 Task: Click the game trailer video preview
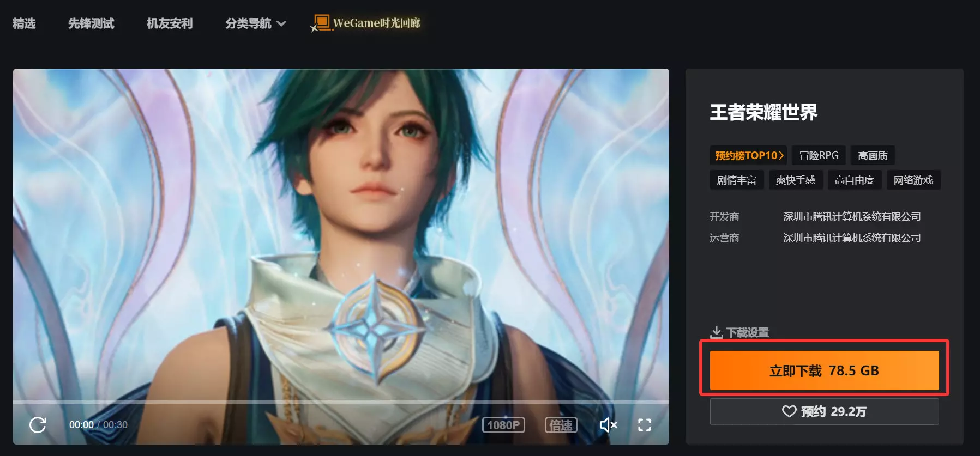click(341, 234)
